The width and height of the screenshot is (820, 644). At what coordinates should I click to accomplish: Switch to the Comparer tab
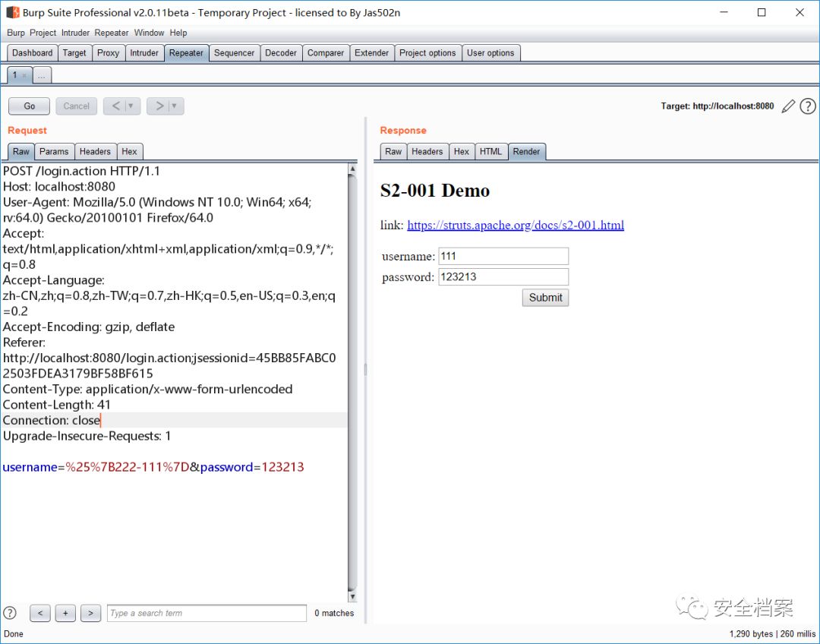point(325,53)
